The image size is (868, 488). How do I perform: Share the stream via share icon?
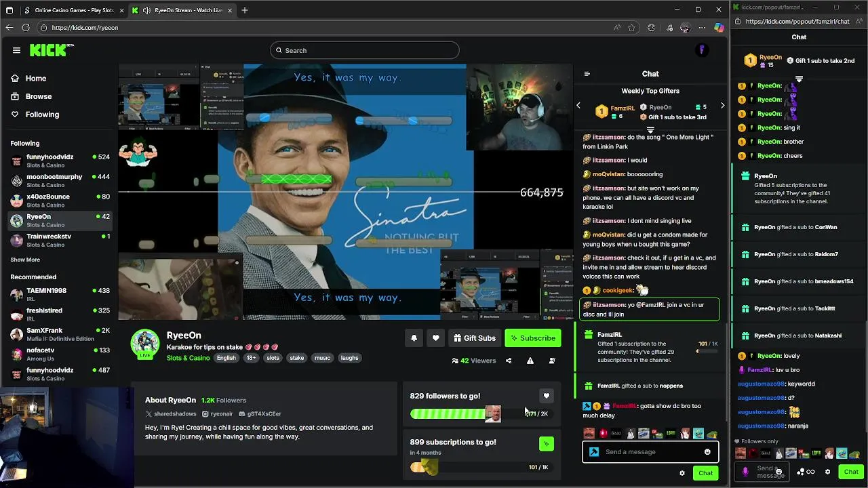click(509, 361)
